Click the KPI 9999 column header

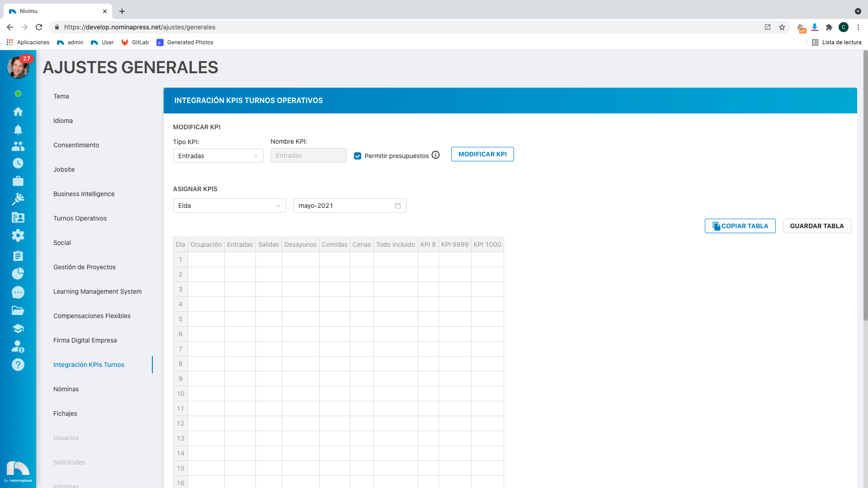pyautogui.click(x=455, y=244)
